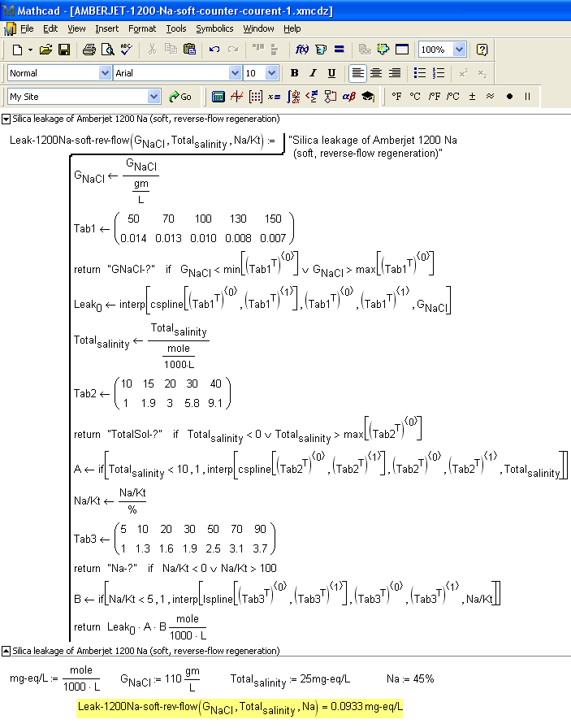571x728 pixels.
Task: Open the zoom 100% dropdown
Action: [x=459, y=50]
